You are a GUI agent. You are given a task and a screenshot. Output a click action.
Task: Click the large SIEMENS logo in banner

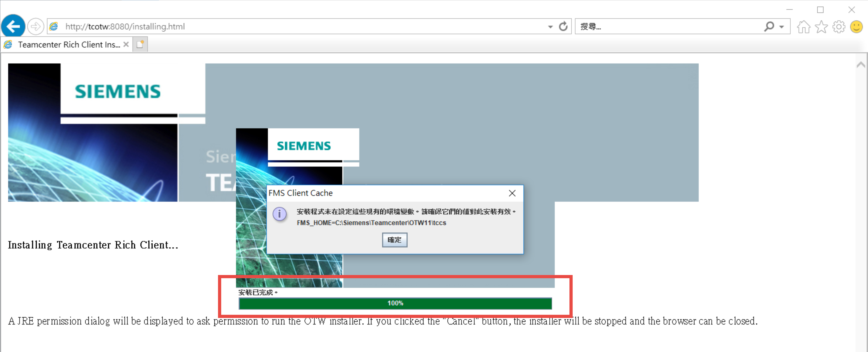point(118,91)
